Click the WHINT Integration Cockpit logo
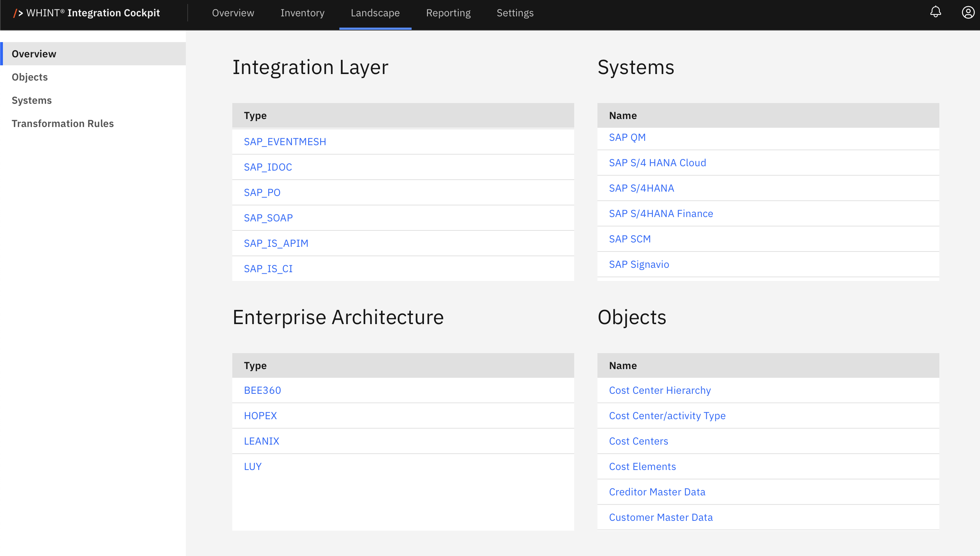The height and width of the screenshot is (556, 980). [x=87, y=13]
